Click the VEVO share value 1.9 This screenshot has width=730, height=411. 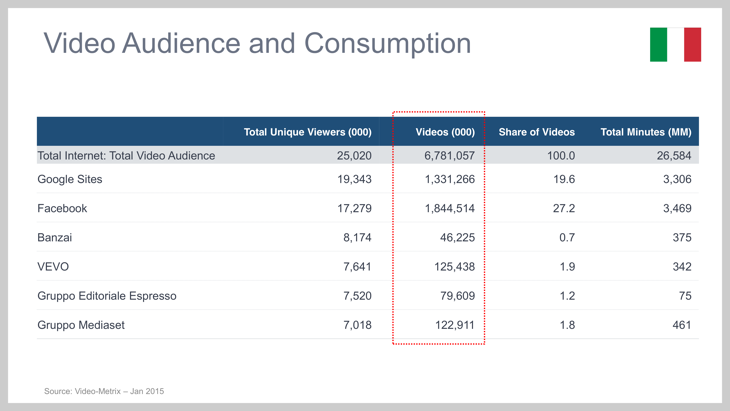[x=568, y=267]
